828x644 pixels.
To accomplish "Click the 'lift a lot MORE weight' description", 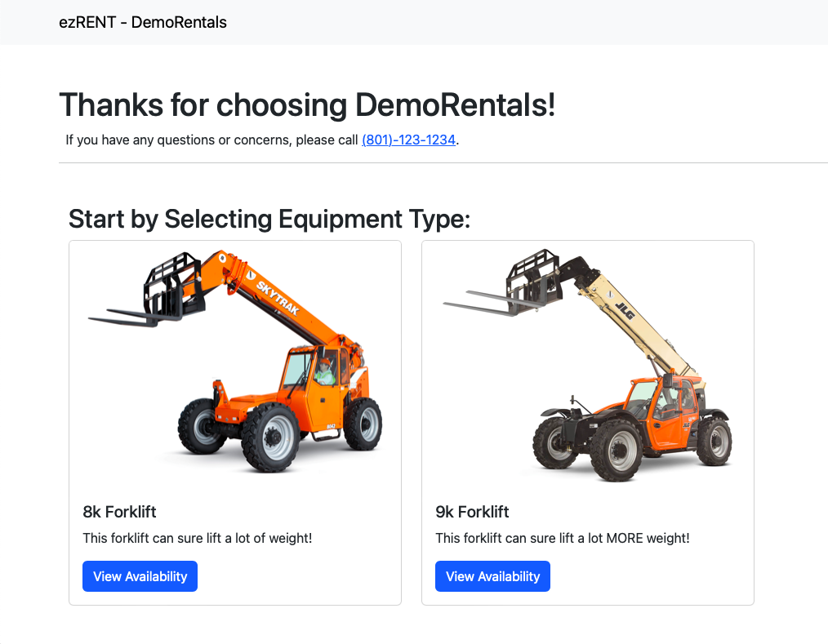I will 563,538.
